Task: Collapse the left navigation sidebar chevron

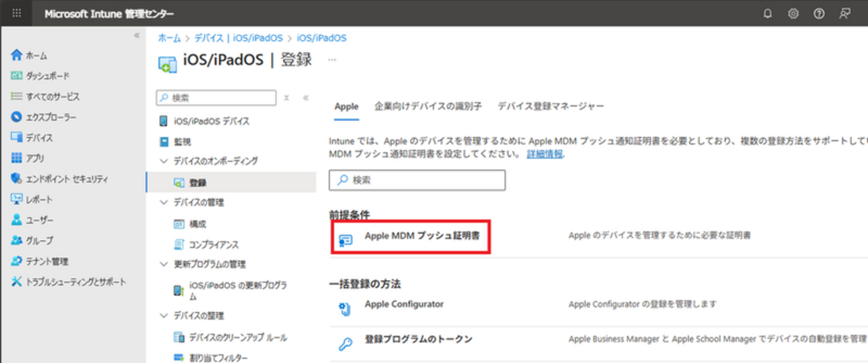Action: coord(137,35)
